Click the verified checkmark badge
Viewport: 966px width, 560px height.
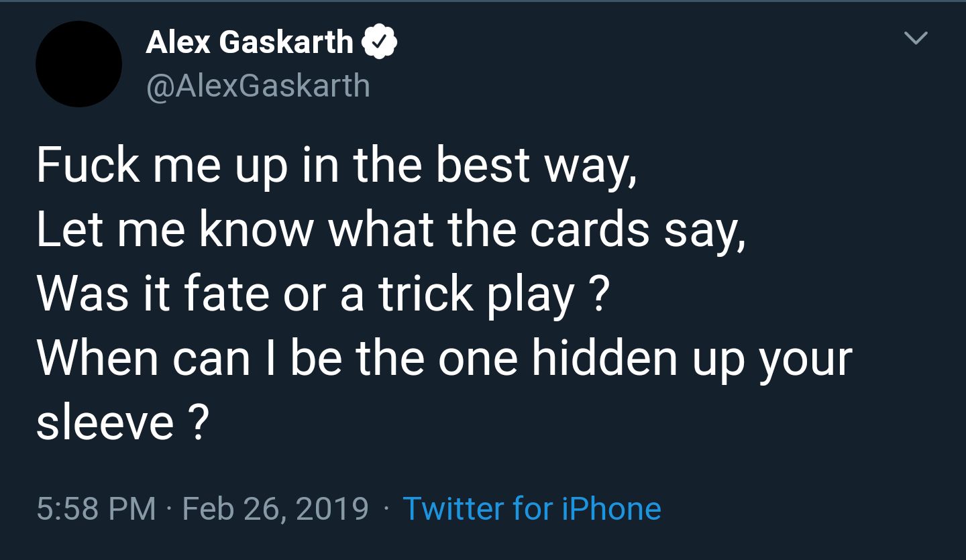(380, 44)
